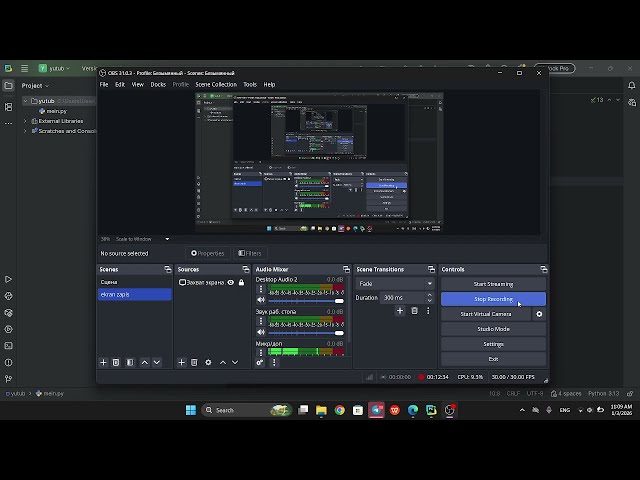The image size is (640, 480).
Task: Expand the Project view dropdown in PyCharm
Action: [36, 86]
